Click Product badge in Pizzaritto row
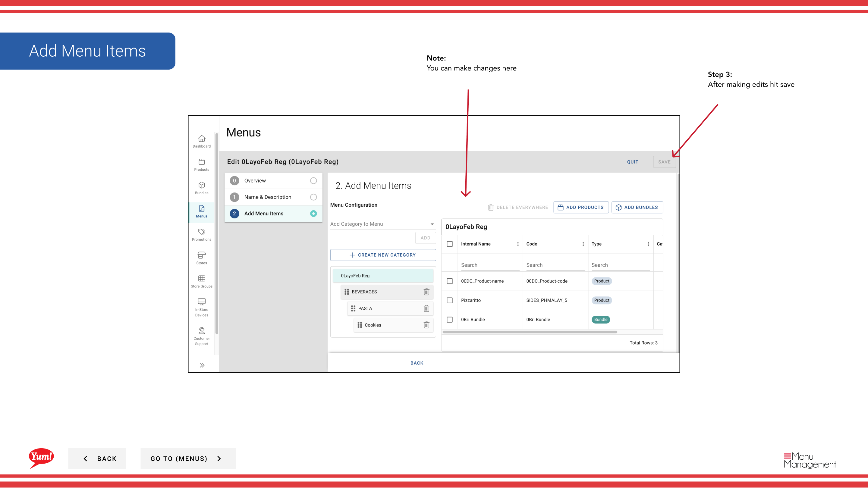This screenshot has height=488, width=868. 602,300
